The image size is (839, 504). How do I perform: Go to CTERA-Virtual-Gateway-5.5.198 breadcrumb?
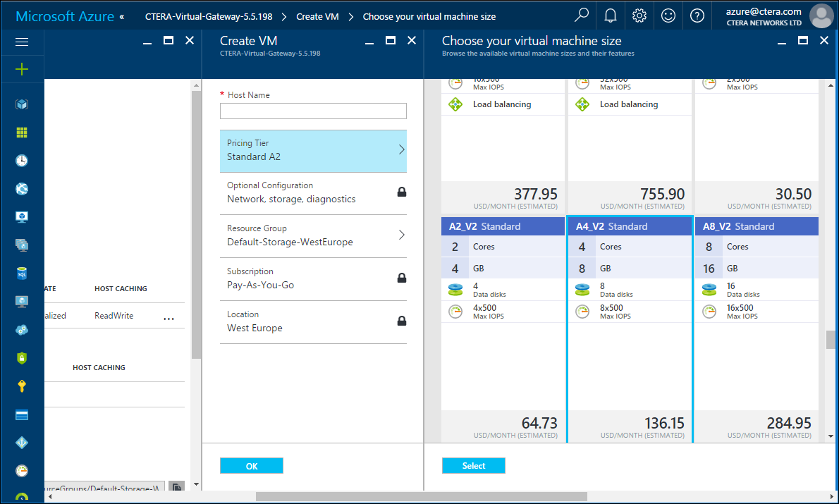pos(209,17)
